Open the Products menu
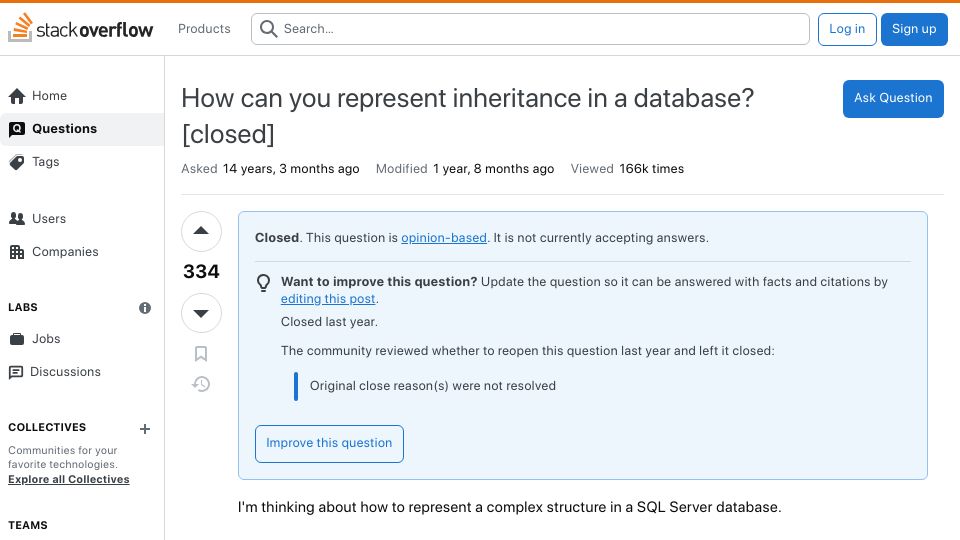This screenshot has height=540, width=960. (204, 29)
